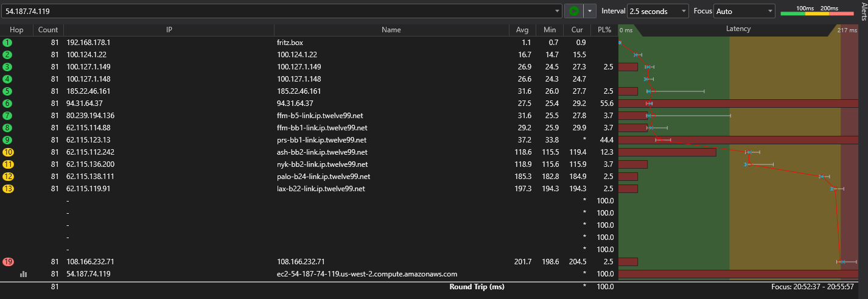Click the 217 ms graph scale marker
The width and height of the screenshot is (868, 299).
click(x=847, y=30)
